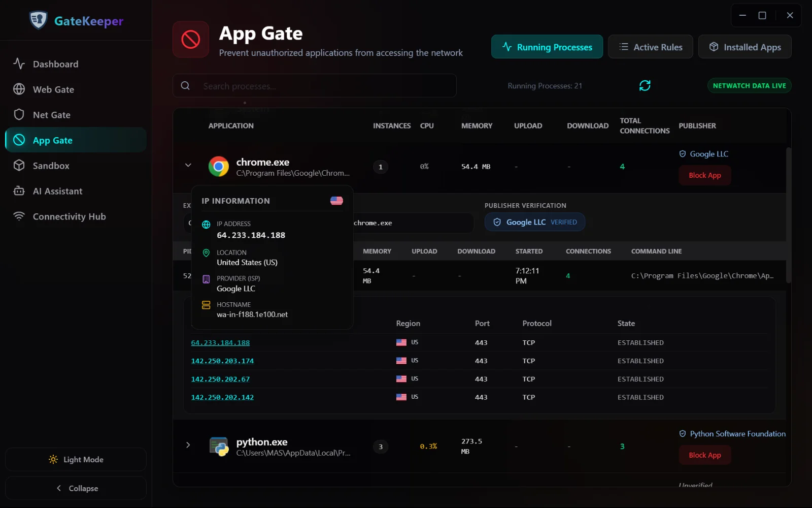Image resolution: width=812 pixels, height=508 pixels.
Task: Open Net Gate from the sidebar
Action: pos(76,115)
